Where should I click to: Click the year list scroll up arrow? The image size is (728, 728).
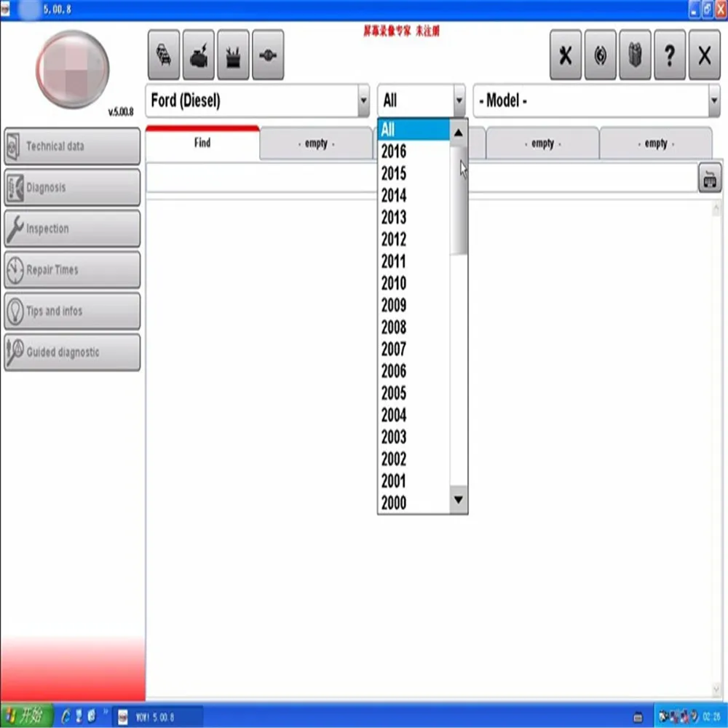(458, 132)
